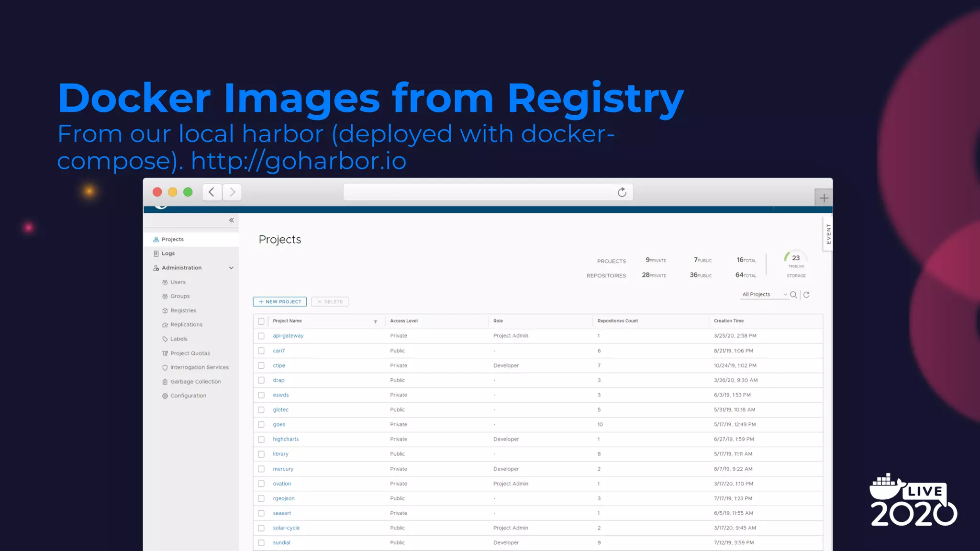Click the Replications cloud icon

tap(165, 325)
